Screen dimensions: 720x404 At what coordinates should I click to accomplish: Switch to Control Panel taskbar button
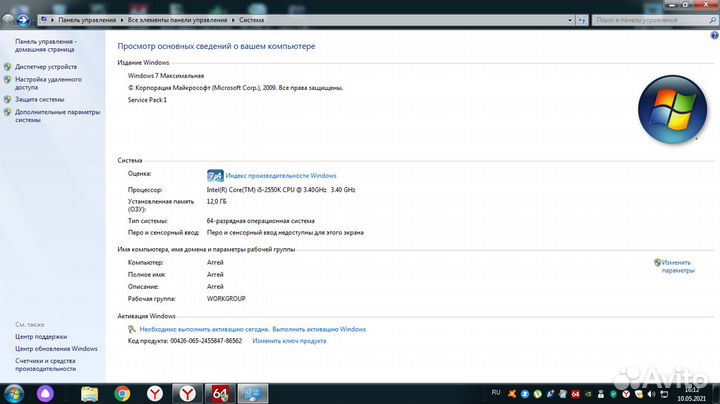(x=253, y=394)
